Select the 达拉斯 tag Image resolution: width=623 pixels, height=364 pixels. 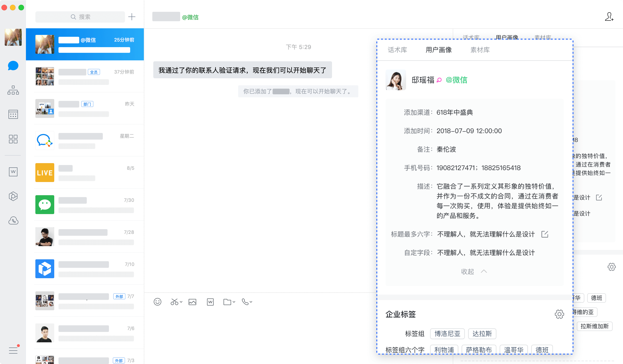click(x=482, y=334)
